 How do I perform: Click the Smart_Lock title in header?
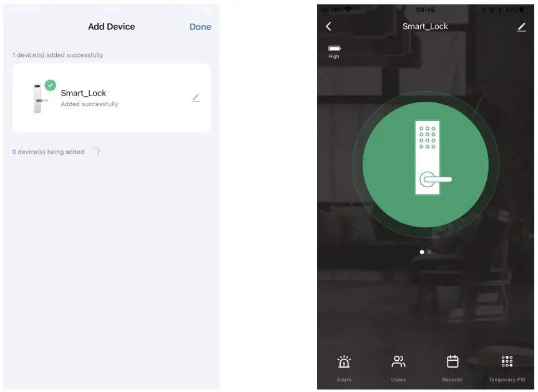click(425, 26)
